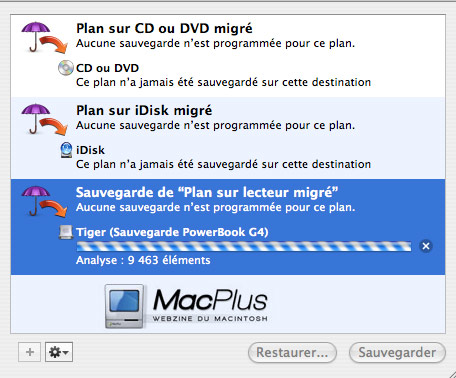
Task: Click the CD ou DVD destination label
Action: [x=107, y=68]
